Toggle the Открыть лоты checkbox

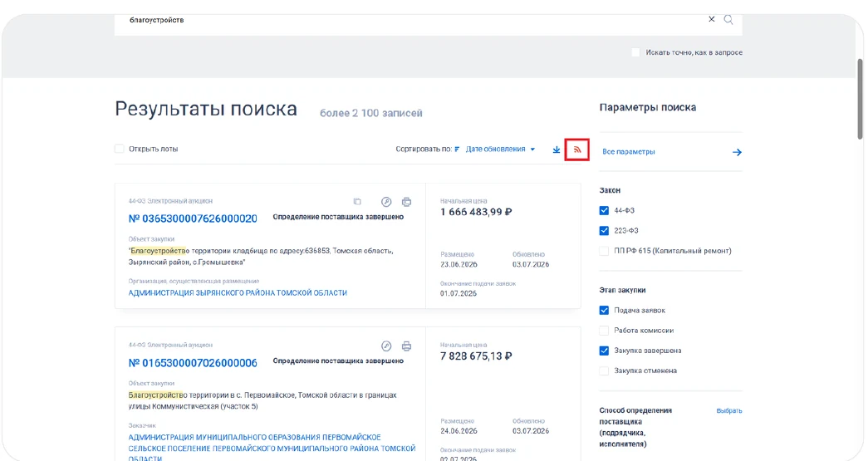(119, 149)
